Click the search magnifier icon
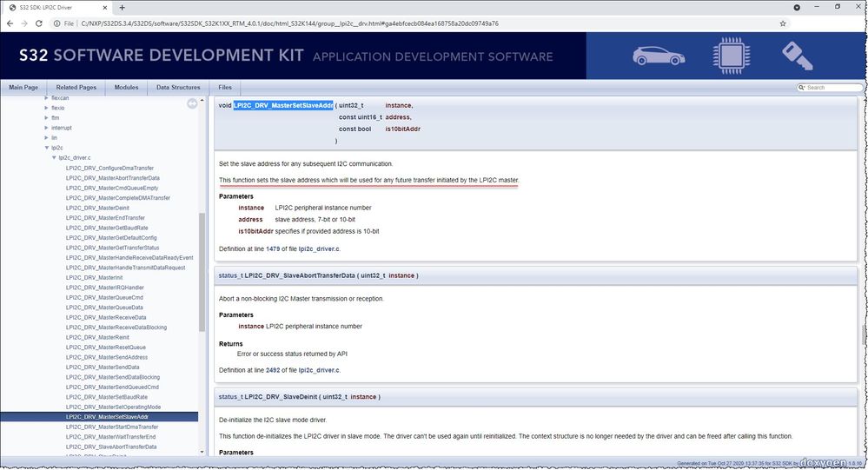 pyautogui.click(x=801, y=88)
